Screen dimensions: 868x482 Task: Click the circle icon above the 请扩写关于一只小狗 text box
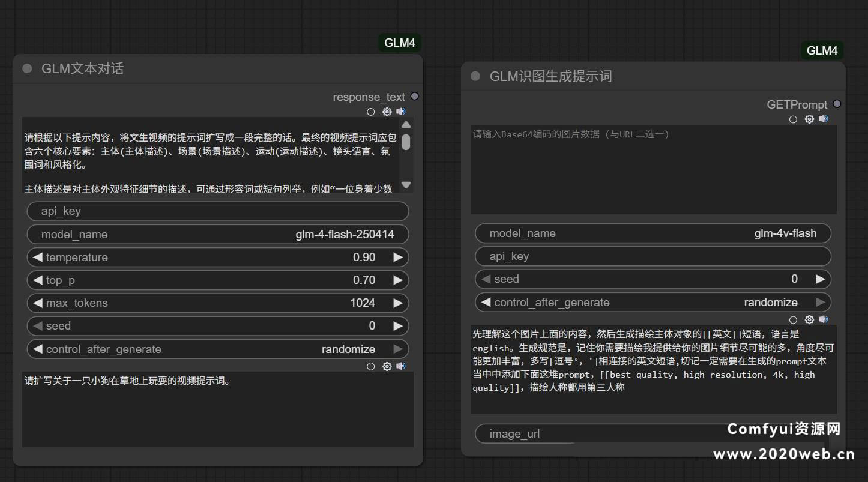click(x=370, y=366)
